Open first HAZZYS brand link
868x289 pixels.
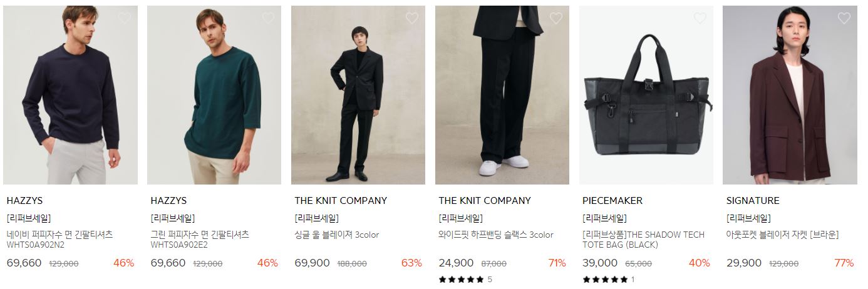pos(24,201)
